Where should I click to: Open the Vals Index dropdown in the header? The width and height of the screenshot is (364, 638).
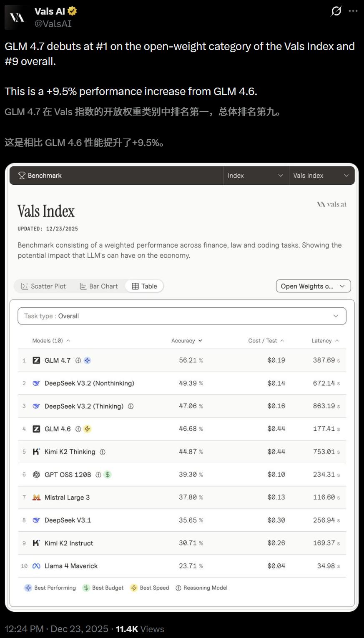pos(321,176)
